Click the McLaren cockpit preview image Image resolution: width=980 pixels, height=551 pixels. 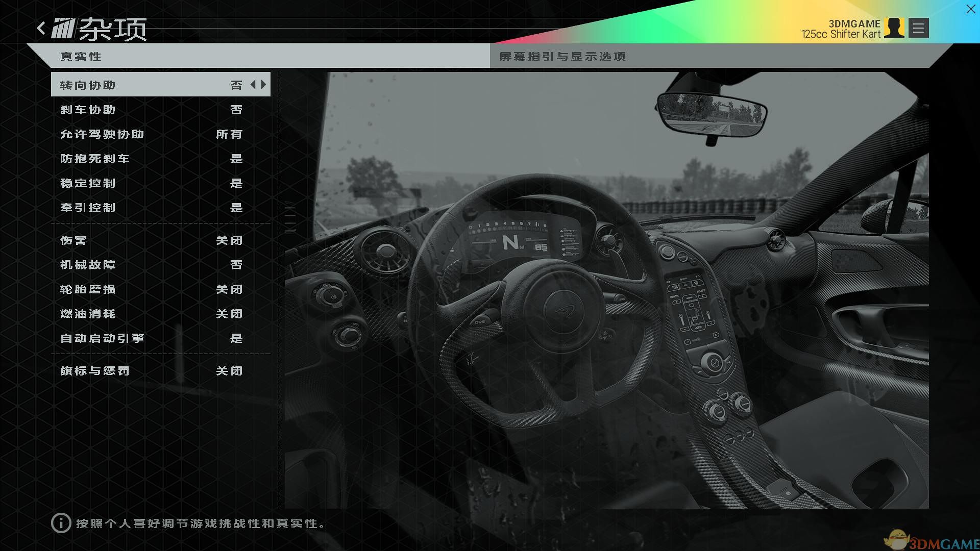(x=606, y=290)
